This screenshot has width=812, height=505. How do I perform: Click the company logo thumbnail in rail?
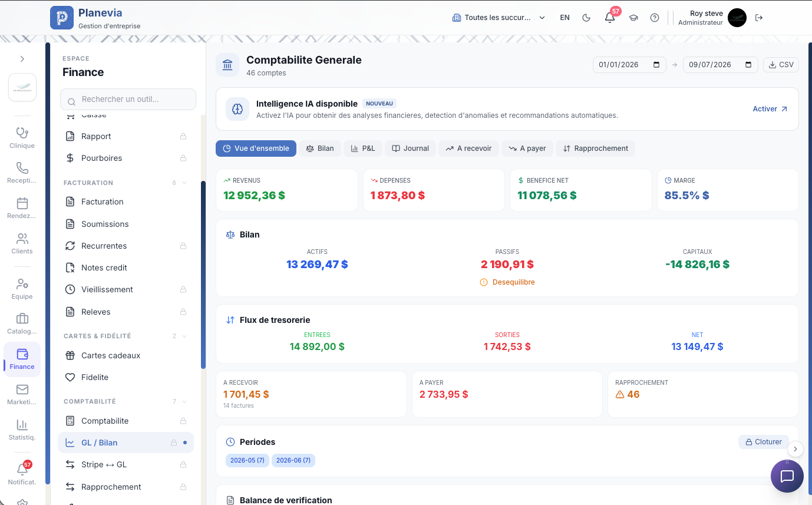(22, 87)
